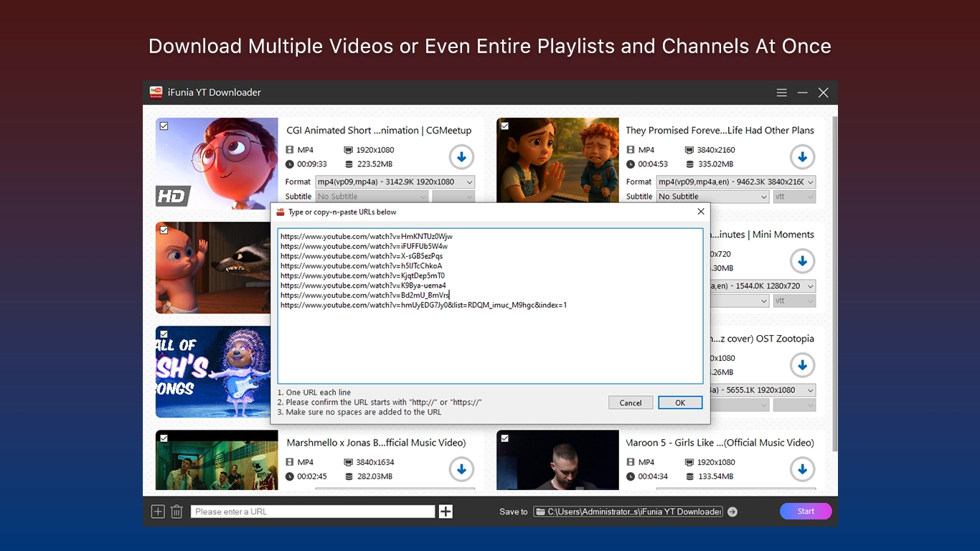Open the hamburger menu in title bar
Screen dimensions: 980x551
pos(782,93)
